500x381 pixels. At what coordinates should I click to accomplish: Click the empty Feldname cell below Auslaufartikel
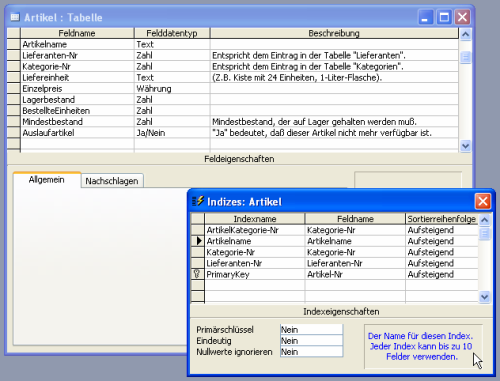click(x=77, y=144)
